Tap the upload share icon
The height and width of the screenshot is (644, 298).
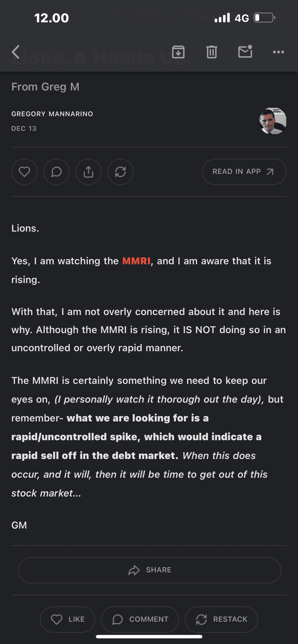88,172
